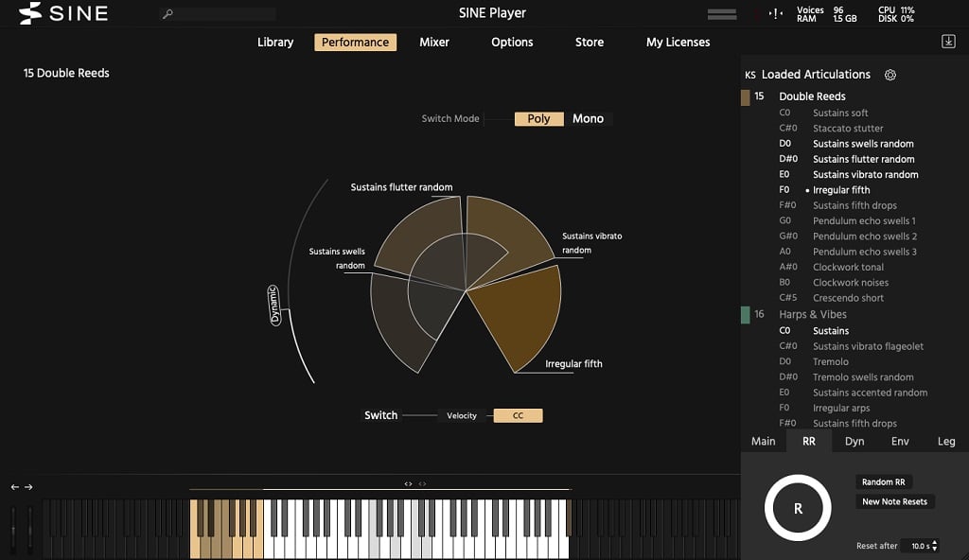Click the Harps & Vibes green color swatch
Viewport: 969px width, 560px height.
[746, 315]
